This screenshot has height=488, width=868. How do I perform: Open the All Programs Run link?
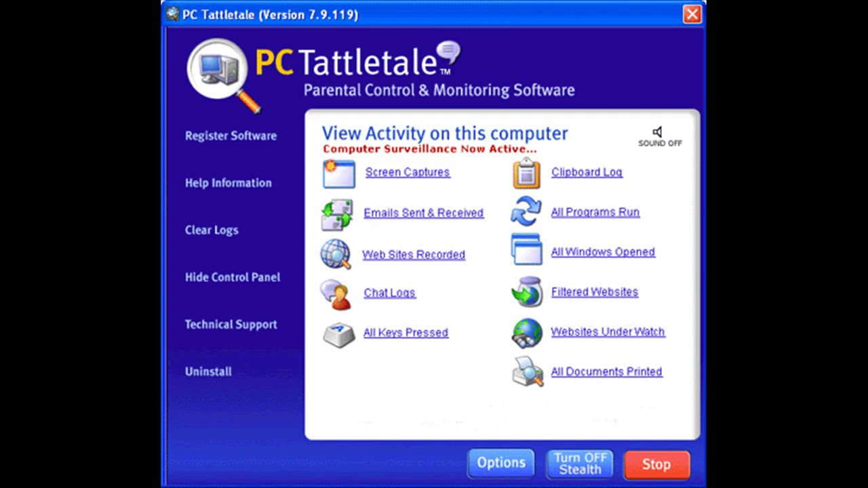point(595,212)
